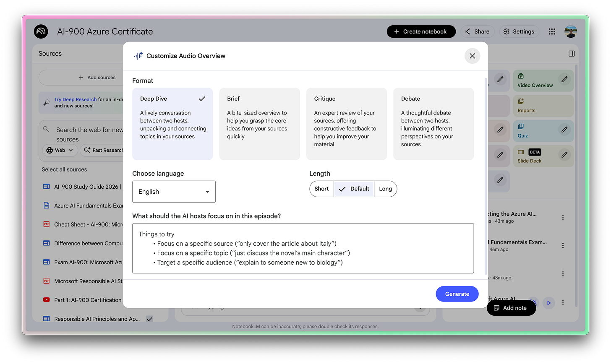
Task: Toggle Responsible AI Principles source checkbox
Action: [x=149, y=319]
